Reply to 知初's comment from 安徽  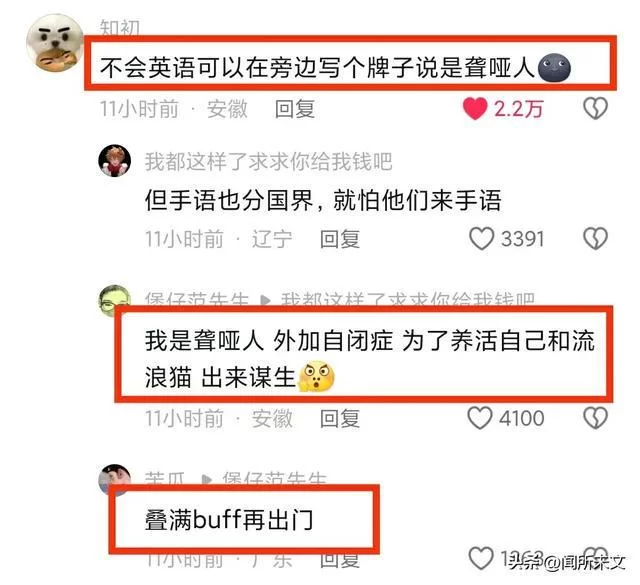tap(295, 109)
